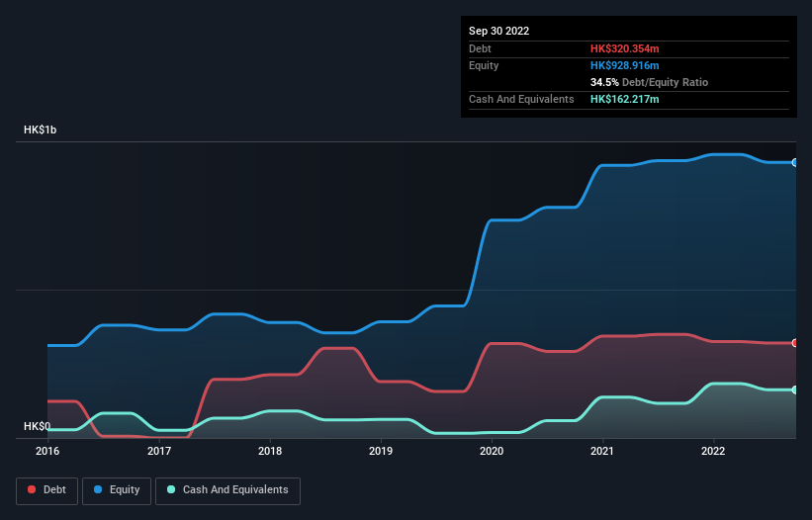Image resolution: width=812 pixels, height=520 pixels.
Task: Click the 2019 x-axis label
Action: (381, 451)
